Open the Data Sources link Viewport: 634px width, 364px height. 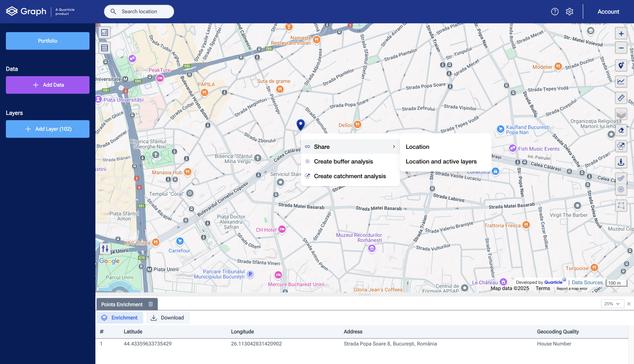click(x=587, y=282)
